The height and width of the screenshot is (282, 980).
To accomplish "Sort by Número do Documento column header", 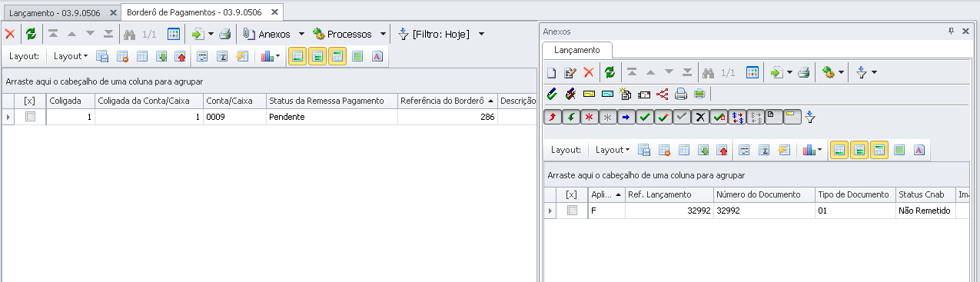I will tap(764, 194).
